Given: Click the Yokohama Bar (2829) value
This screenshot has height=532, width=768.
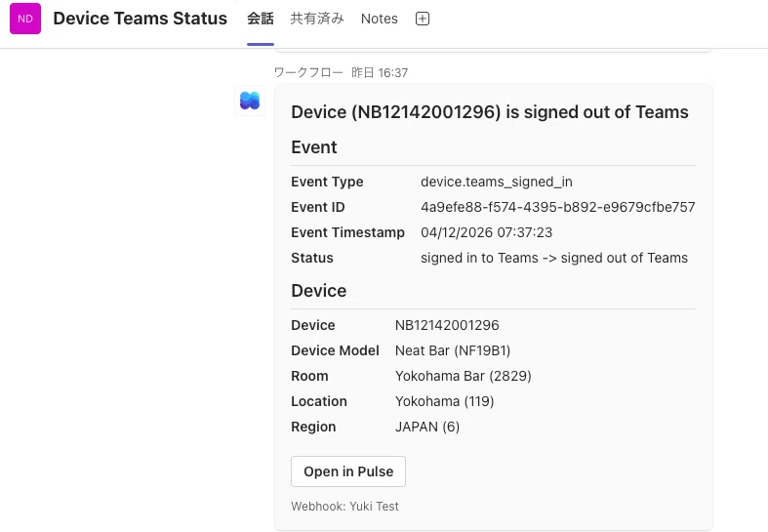Looking at the screenshot, I should pyautogui.click(x=464, y=376).
